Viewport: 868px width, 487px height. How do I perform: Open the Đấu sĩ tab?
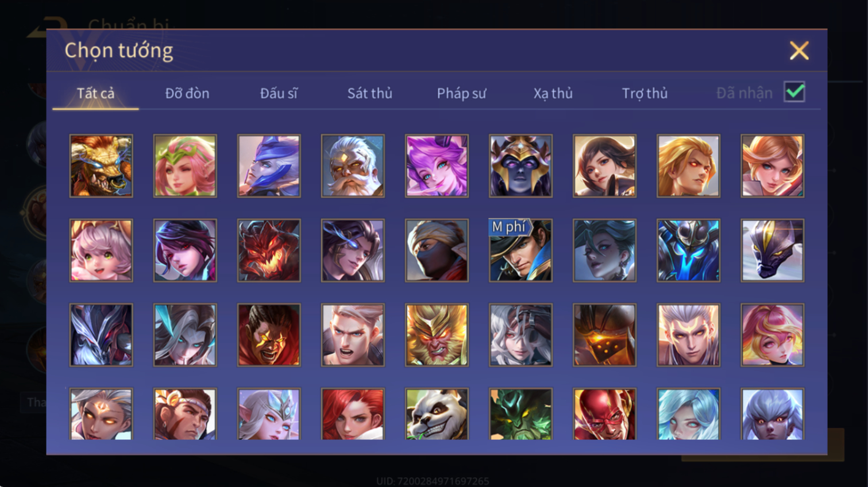pyautogui.click(x=279, y=93)
